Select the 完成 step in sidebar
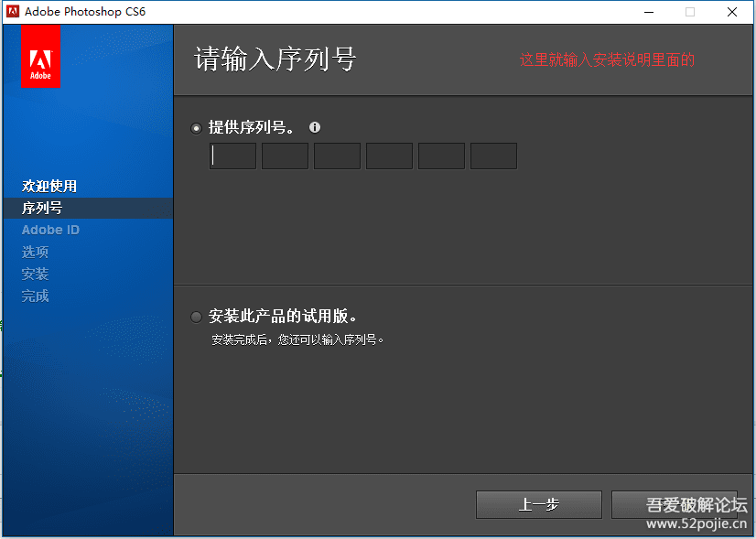This screenshot has height=539, width=756. click(x=35, y=296)
